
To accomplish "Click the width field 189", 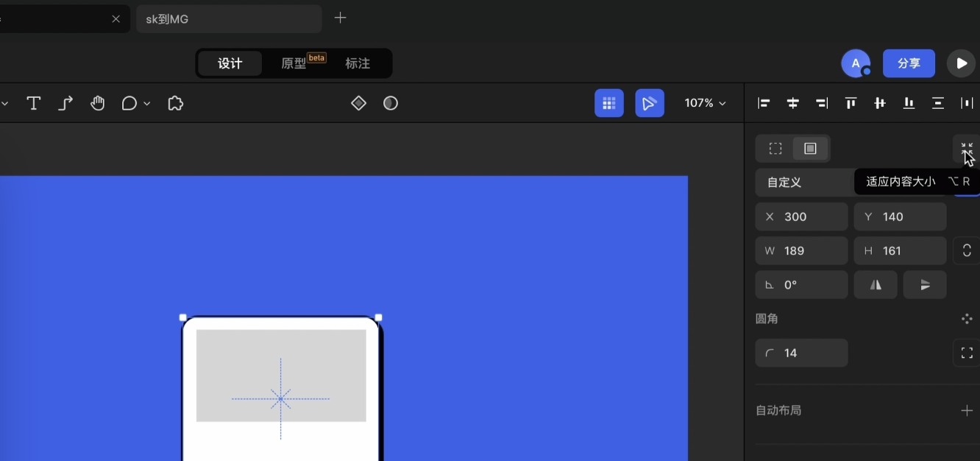I will click(x=802, y=250).
